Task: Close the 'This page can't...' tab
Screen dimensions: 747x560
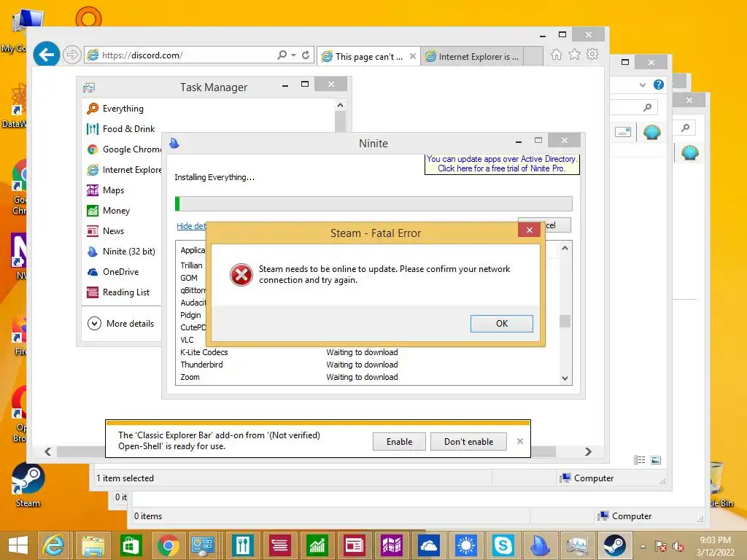Action: pos(413,56)
